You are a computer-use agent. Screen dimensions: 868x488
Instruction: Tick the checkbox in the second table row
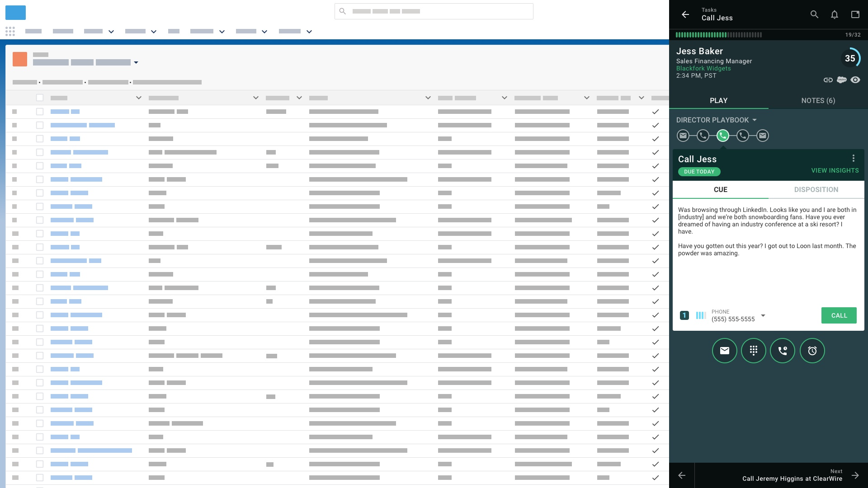point(40,125)
